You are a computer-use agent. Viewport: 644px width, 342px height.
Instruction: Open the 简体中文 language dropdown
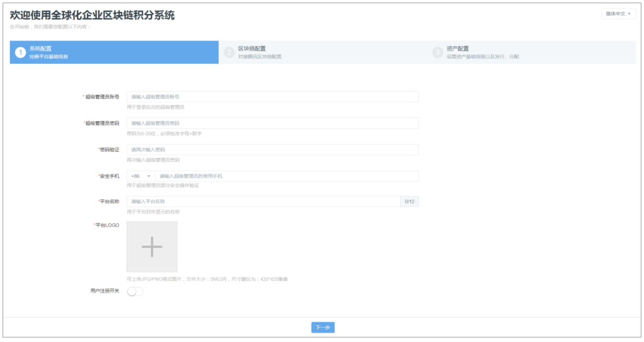point(618,14)
